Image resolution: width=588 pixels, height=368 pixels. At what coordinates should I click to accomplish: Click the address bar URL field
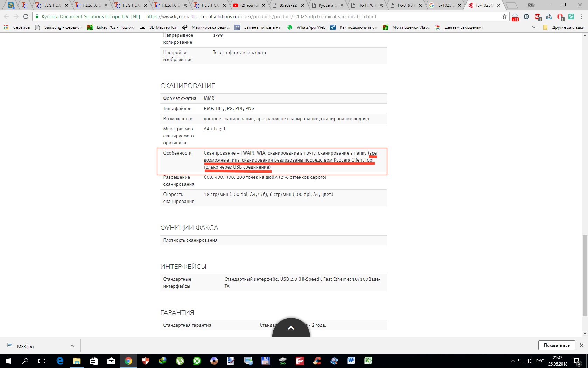pyautogui.click(x=261, y=16)
